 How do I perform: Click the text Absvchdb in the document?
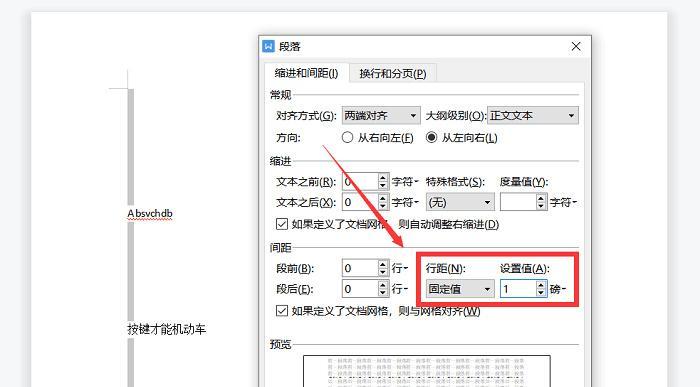tap(150, 214)
